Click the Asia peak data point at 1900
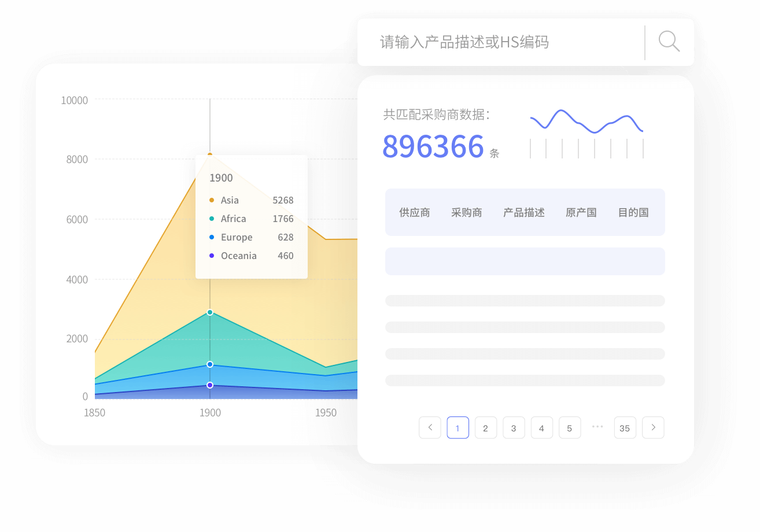Screen dimensions: 760x532 (210, 154)
